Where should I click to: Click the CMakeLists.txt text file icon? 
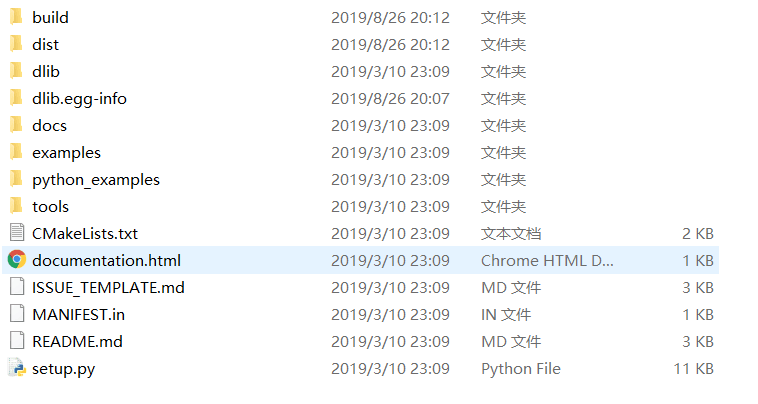(x=16, y=233)
